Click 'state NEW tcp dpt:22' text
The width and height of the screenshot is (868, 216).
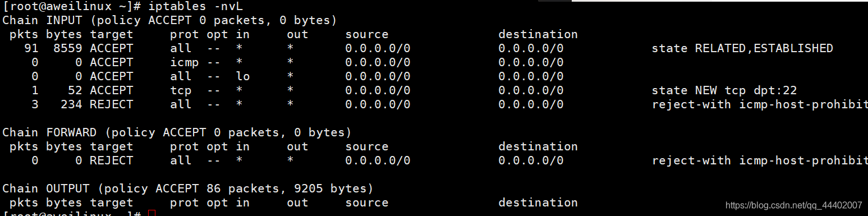pyautogui.click(x=724, y=90)
